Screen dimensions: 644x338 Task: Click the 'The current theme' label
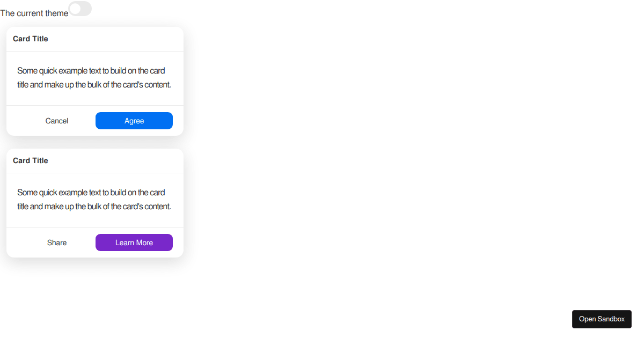34,13
